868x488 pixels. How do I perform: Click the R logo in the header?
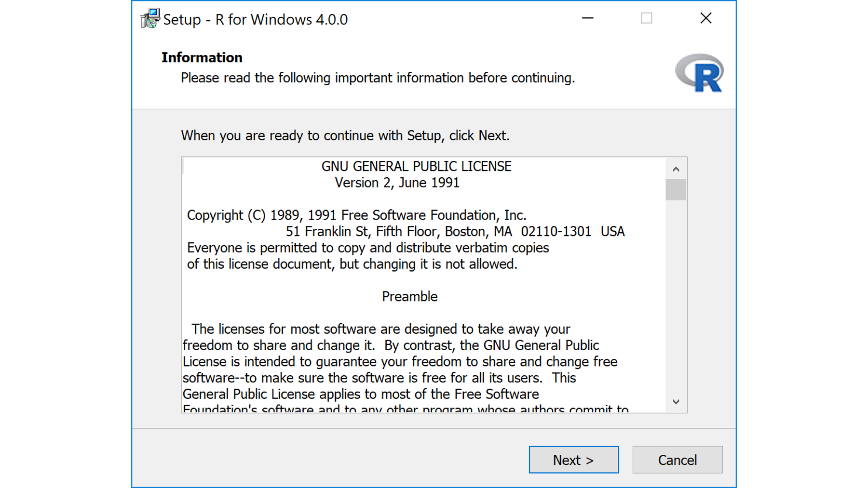pyautogui.click(x=699, y=73)
